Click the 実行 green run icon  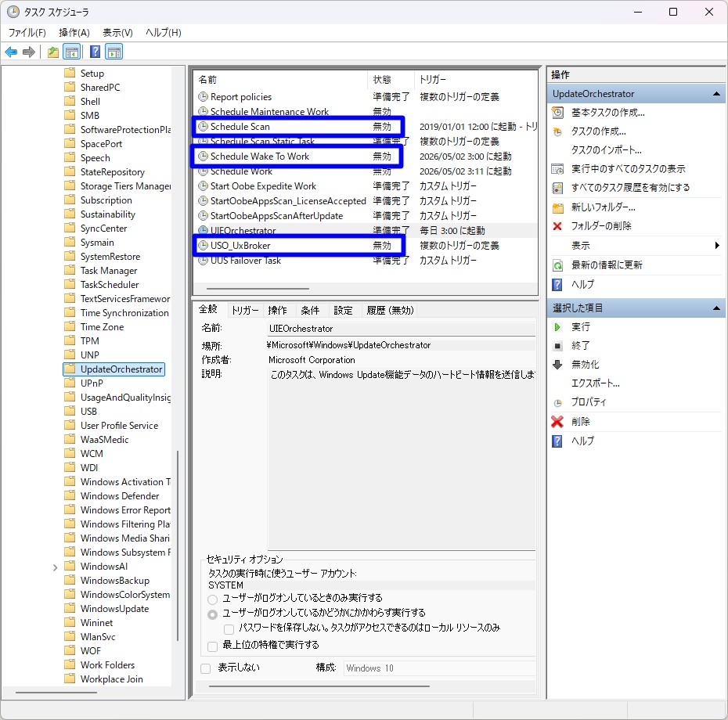(557, 327)
